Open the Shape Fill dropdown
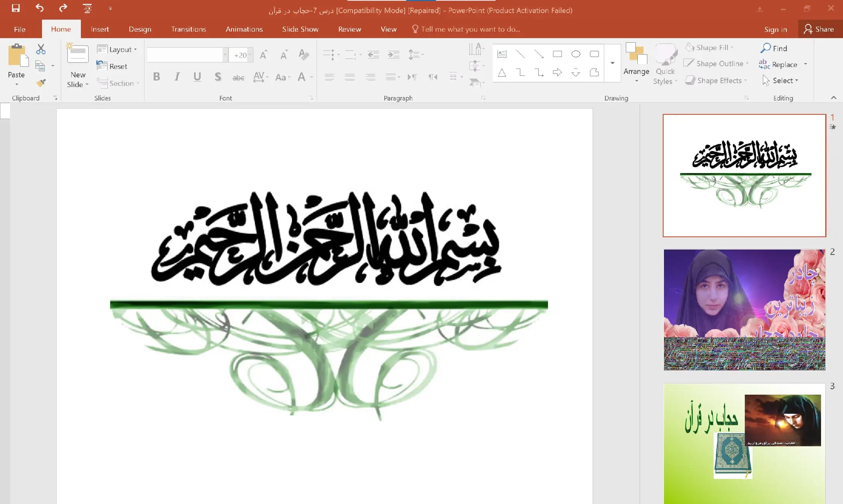 pyautogui.click(x=709, y=47)
